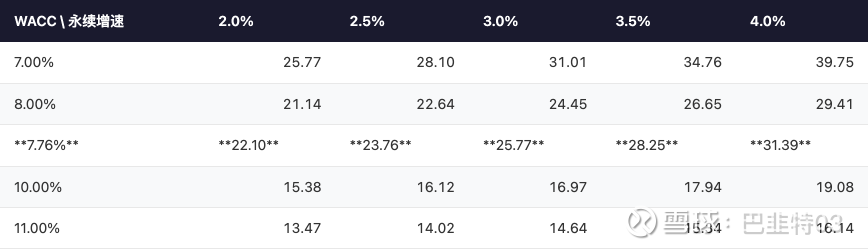The height and width of the screenshot is (250, 868).
Task: Select the **22.10** cell
Action: 248,145
